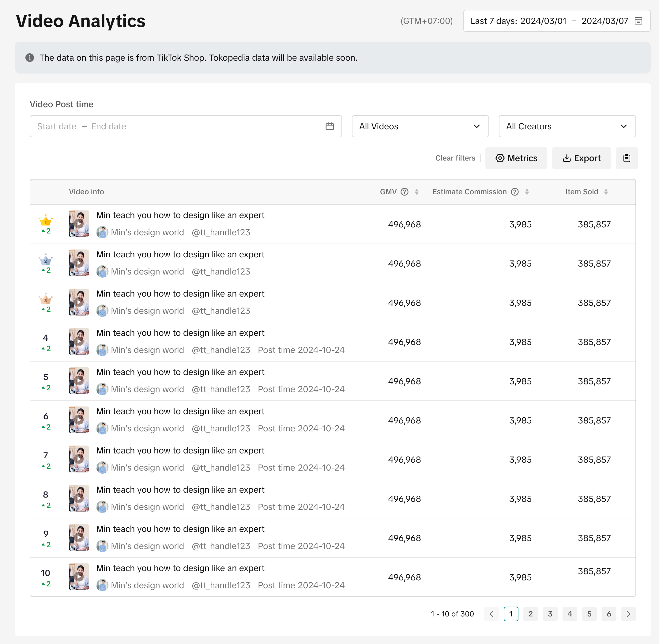Go to next page arrow
This screenshot has width=659, height=644.
coord(628,614)
